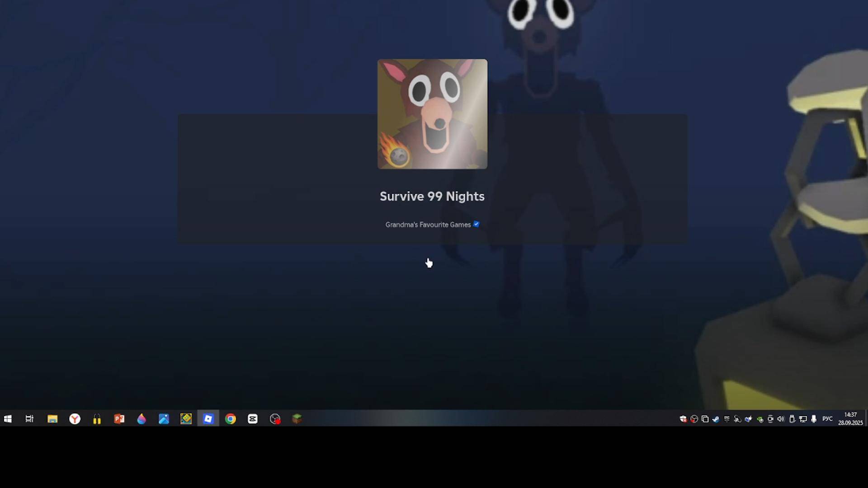This screenshot has height=488, width=868.
Task: Open Task View in the taskbar
Action: point(29,419)
